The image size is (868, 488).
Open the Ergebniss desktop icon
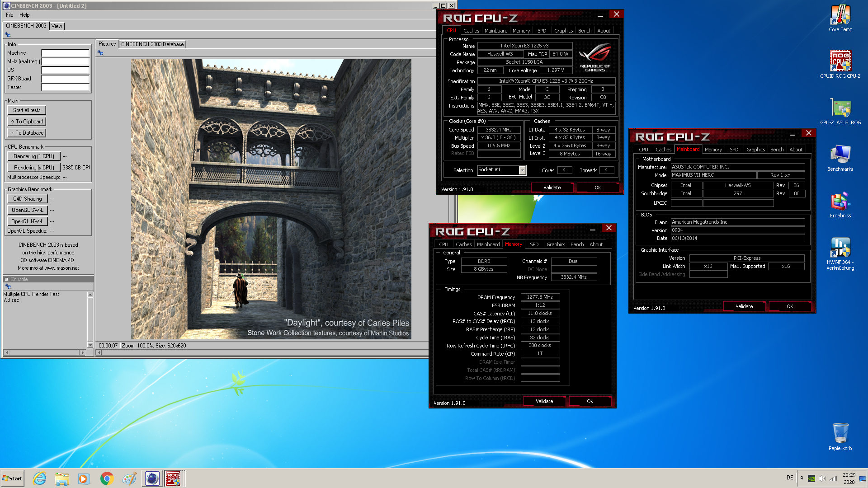point(840,205)
